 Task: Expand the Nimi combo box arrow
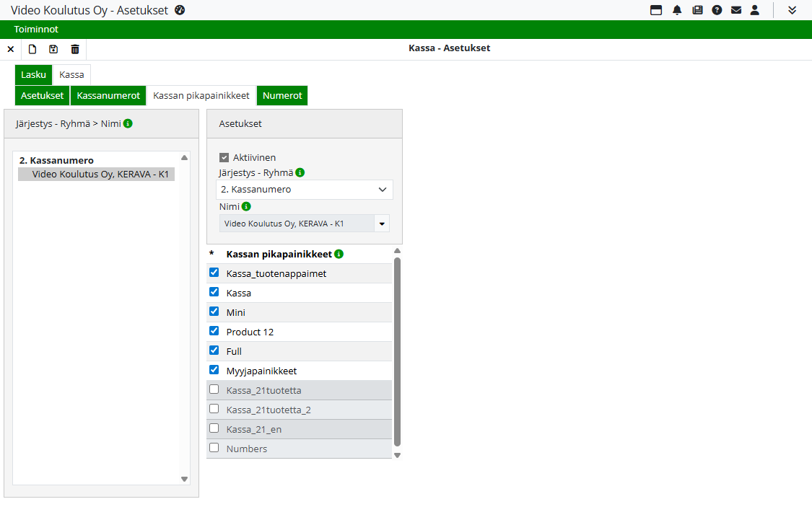tap(382, 224)
